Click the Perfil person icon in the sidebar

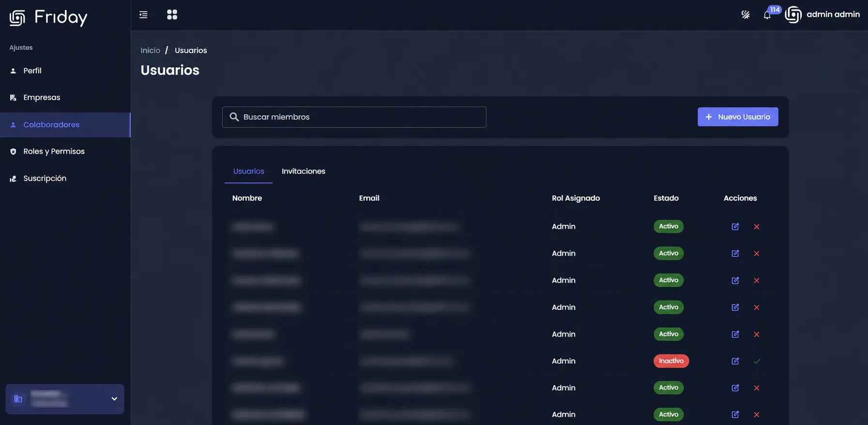pos(13,71)
